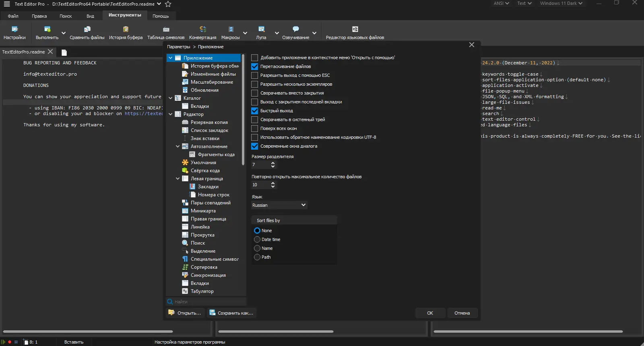Click the Размер разделителя value field
644x346 pixels.
pyautogui.click(x=260, y=165)
